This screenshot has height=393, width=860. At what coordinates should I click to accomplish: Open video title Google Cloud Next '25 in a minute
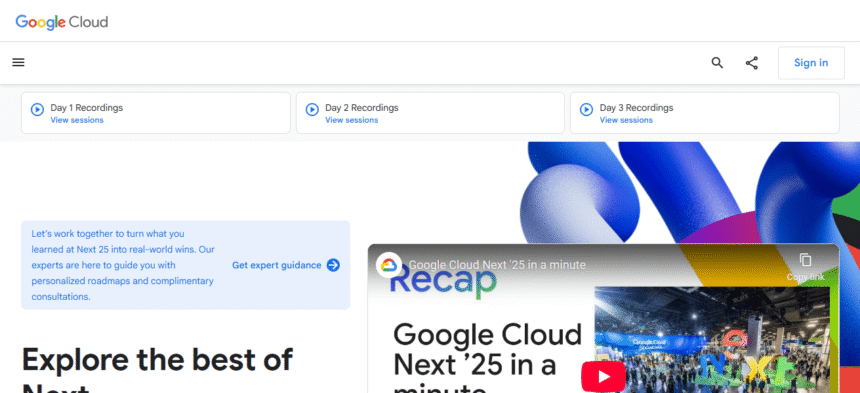click(497, 265)
